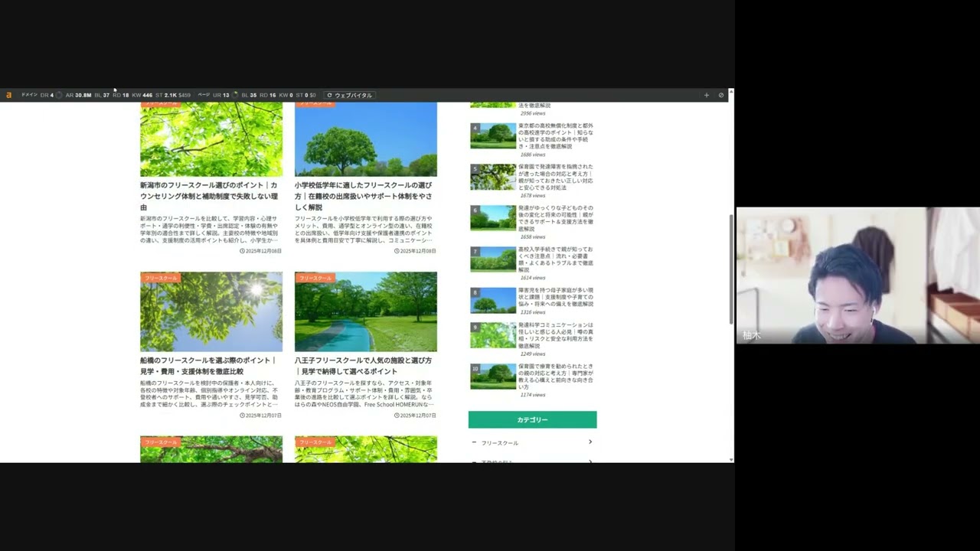This screenshot has height=551, width=980.
Task: Click the 船橋のフリースクール article thumbnail
Action: 211,311
